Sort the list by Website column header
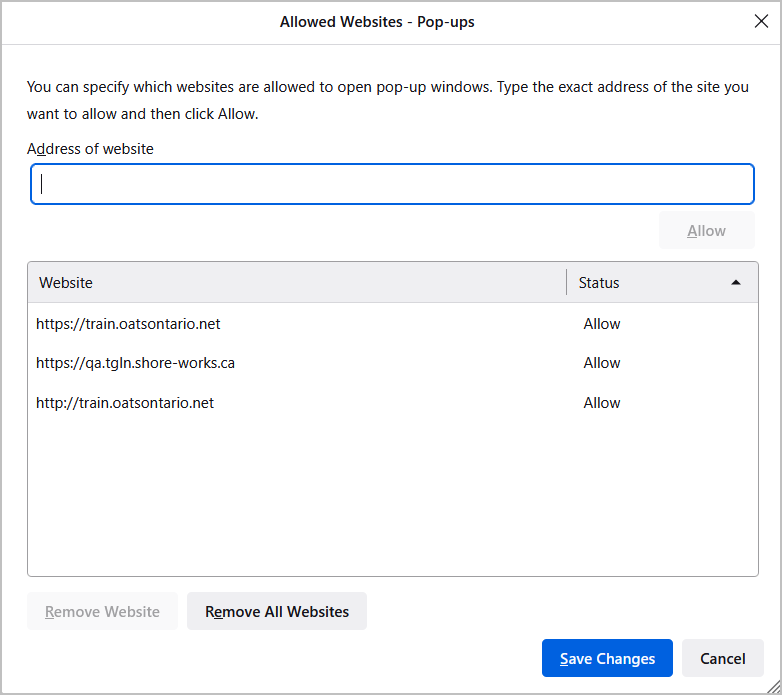The width and height of the screenshot is (782, 695). pos(296,283)
